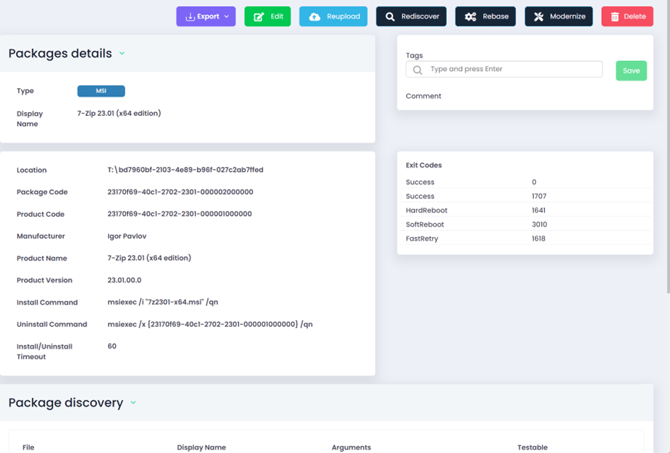
Task: Click the Reupload cloud icon
Action: pyautogui.click(x=314, y=17)
